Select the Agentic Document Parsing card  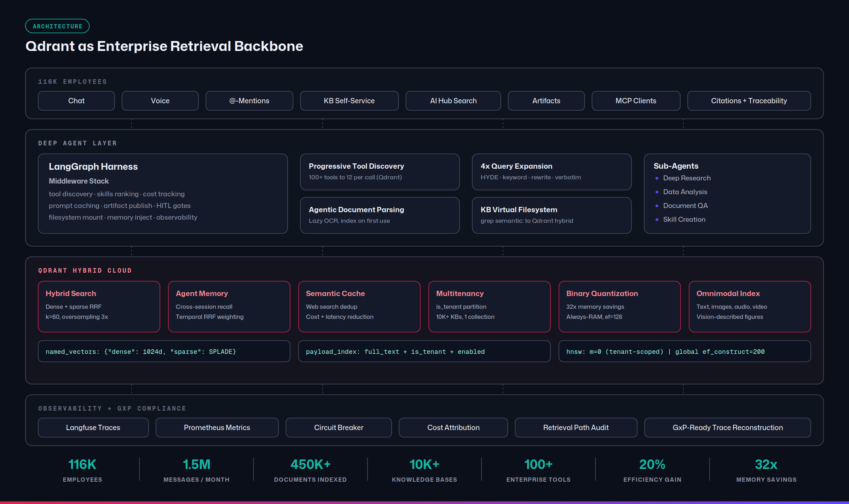click(x=380, y=215)
